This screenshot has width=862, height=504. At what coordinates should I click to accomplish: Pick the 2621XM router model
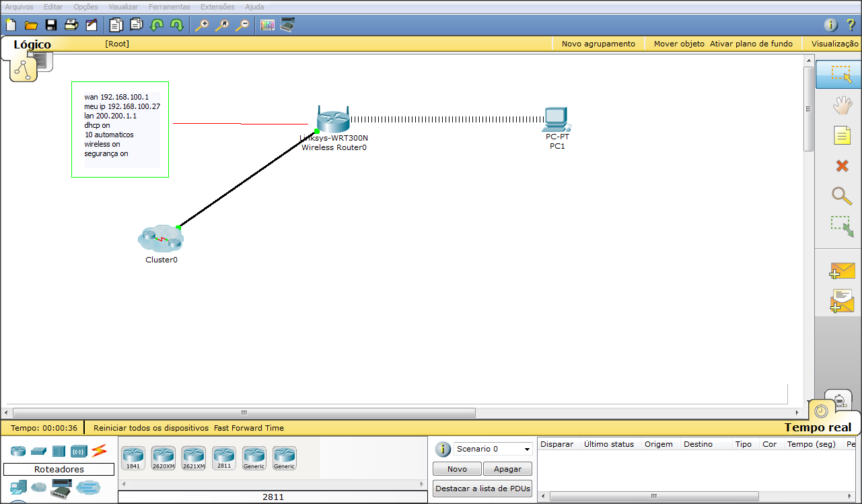(193, 458)
